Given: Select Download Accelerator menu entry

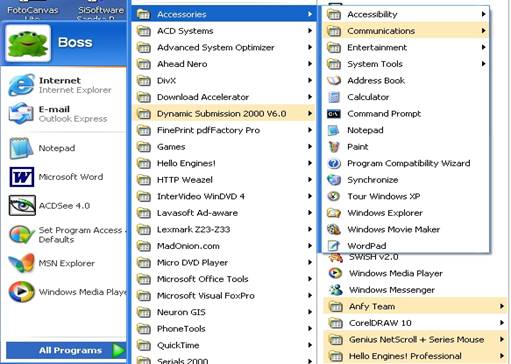Looking at the screenshot, I should [224, 97].
